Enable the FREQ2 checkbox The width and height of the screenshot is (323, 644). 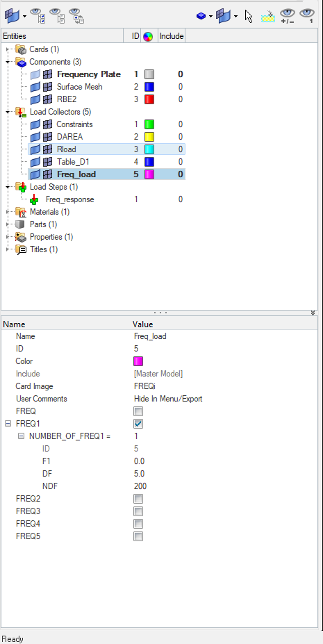point(138,499)
